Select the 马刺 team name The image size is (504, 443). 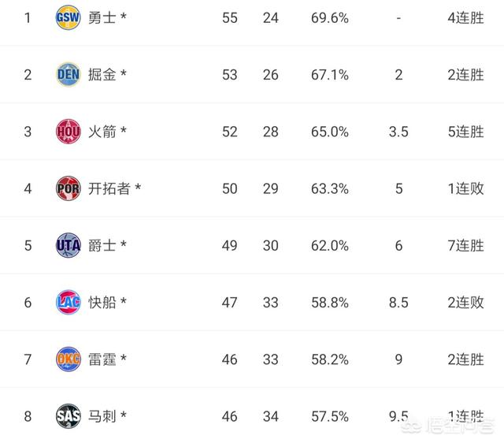point(102,416)
